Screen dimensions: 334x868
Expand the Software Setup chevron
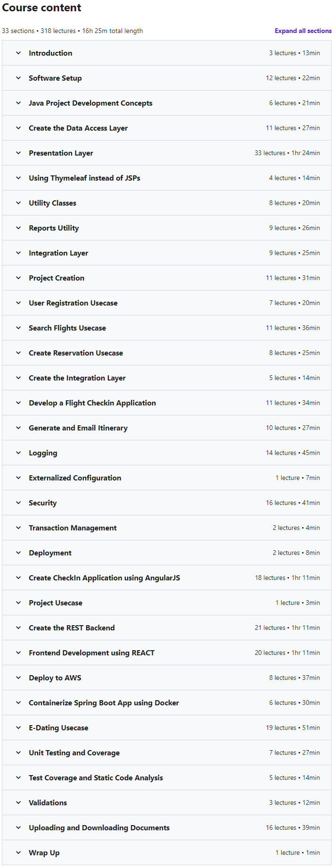click(x=18, y=78)
